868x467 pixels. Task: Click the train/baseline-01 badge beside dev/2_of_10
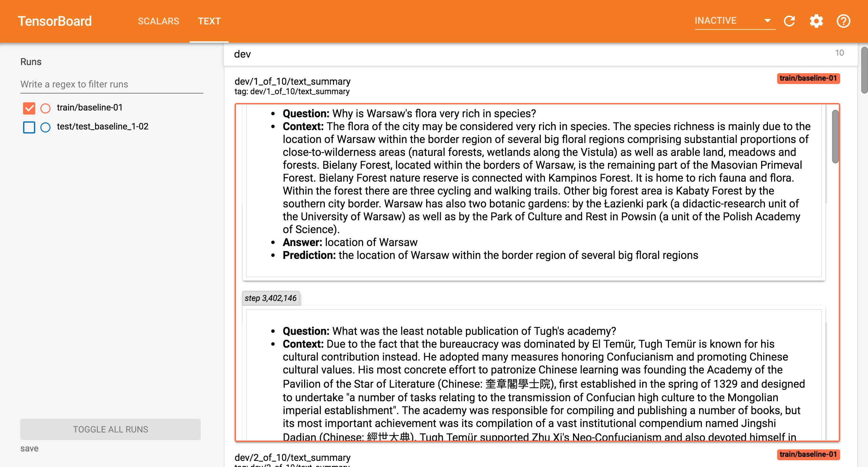pos(808,454)
